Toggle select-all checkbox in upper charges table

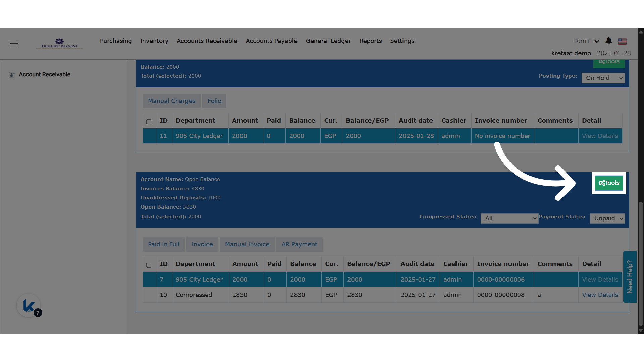click(x=149, y=122)
